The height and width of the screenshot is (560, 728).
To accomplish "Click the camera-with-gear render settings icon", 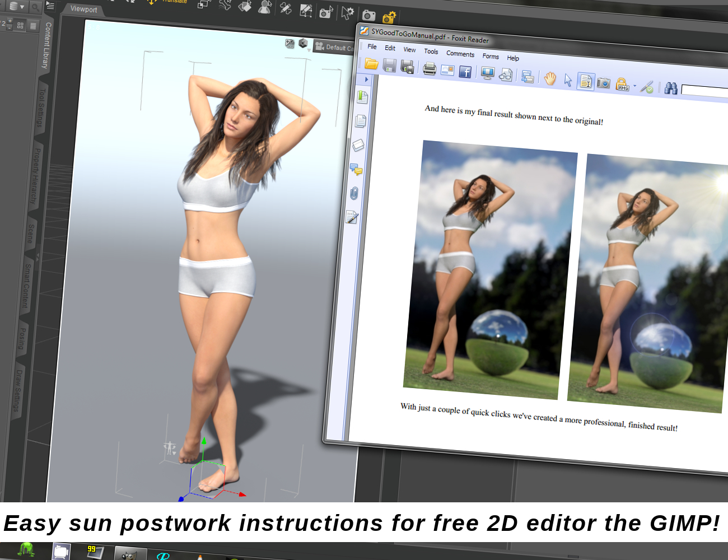I will 389,17.
